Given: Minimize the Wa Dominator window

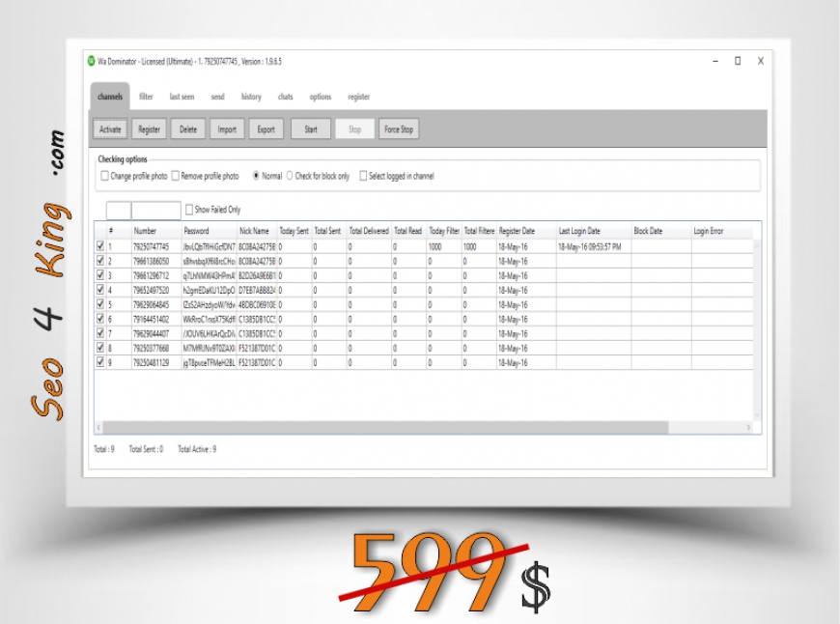Looking at the screenshot, I should [x=714, y=61].
